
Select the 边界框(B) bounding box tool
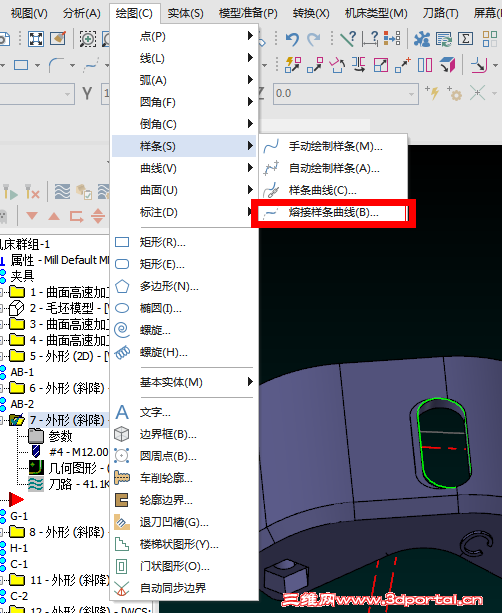(x=184, y=434)
